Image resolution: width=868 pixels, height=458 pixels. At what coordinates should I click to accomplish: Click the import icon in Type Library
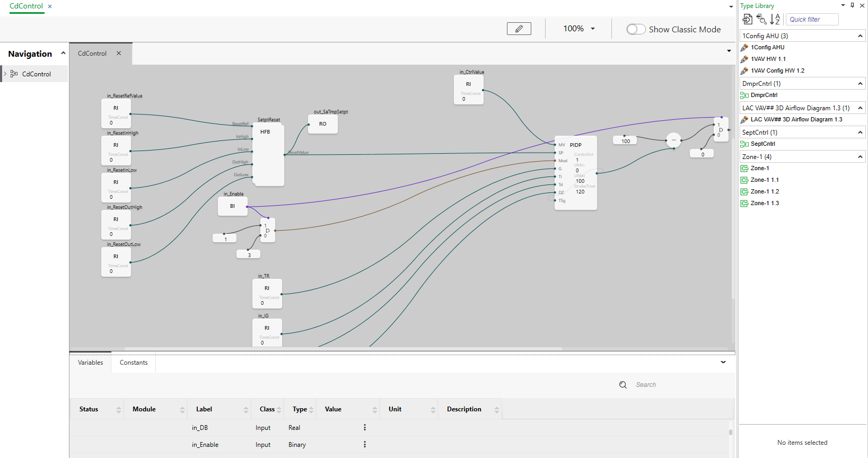[747, 20]
